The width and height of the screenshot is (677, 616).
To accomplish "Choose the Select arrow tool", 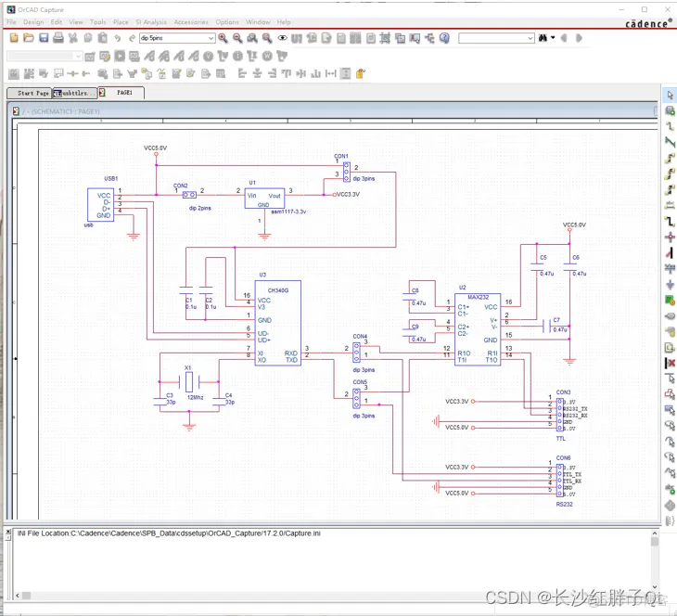I will 670,95.
